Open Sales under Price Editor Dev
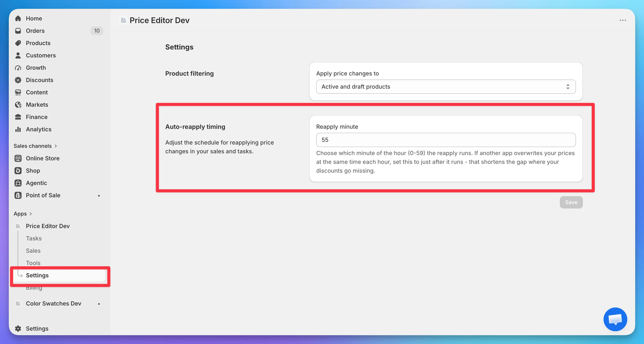Viewport: 644px width, 344px height. 33,251
